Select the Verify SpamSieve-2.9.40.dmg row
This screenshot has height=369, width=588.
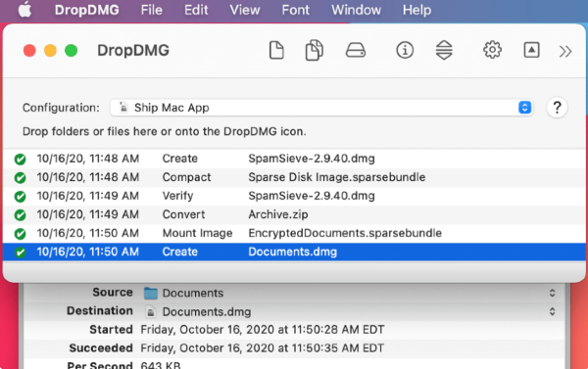[x=294, y=196]
